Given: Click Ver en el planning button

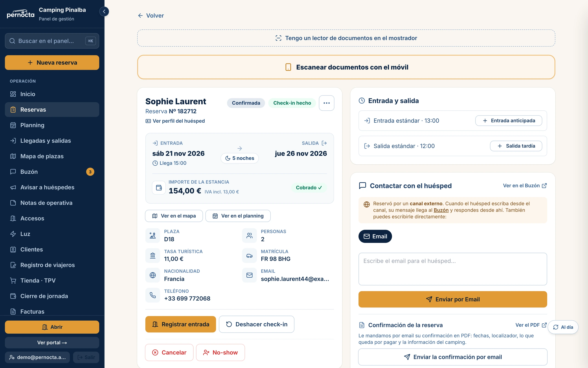Looking at the screenshot, I should pyautogui.click(x=238, y=216).
